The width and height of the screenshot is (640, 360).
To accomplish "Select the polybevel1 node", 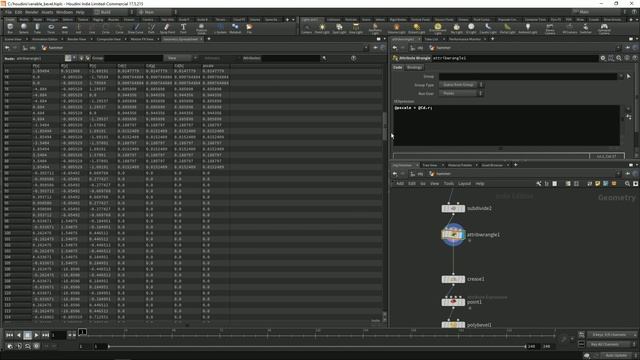I will 453,325.
